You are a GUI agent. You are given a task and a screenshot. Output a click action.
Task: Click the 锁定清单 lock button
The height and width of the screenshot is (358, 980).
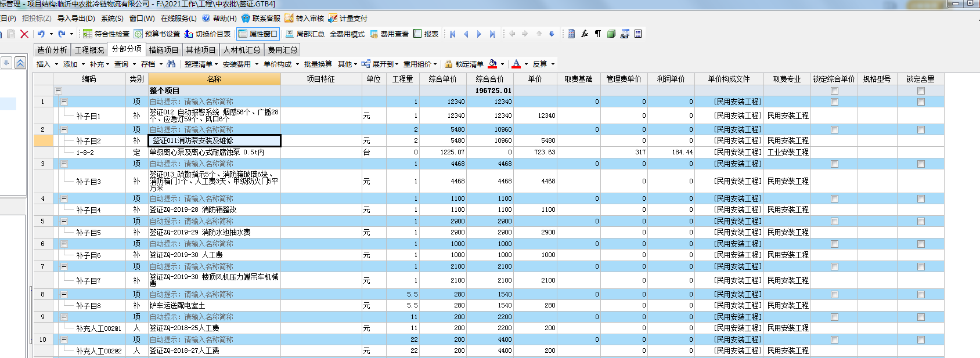coord(464,64)
